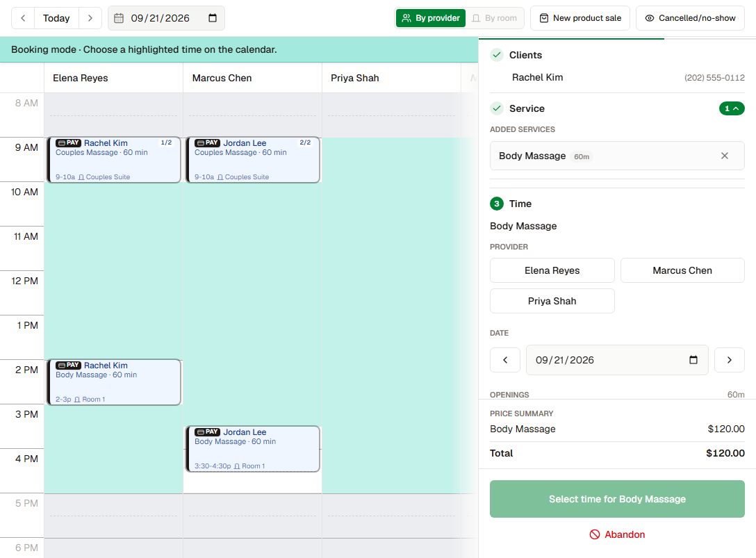Click the Today button
756x558 pixels.
coord(56,18)
